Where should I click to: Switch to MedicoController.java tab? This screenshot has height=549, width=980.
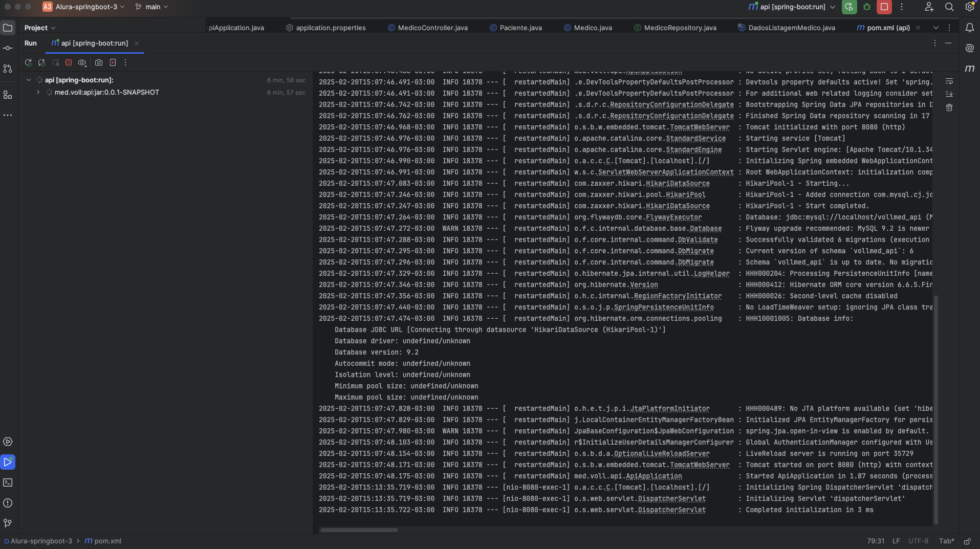click(x=428, y=28)
